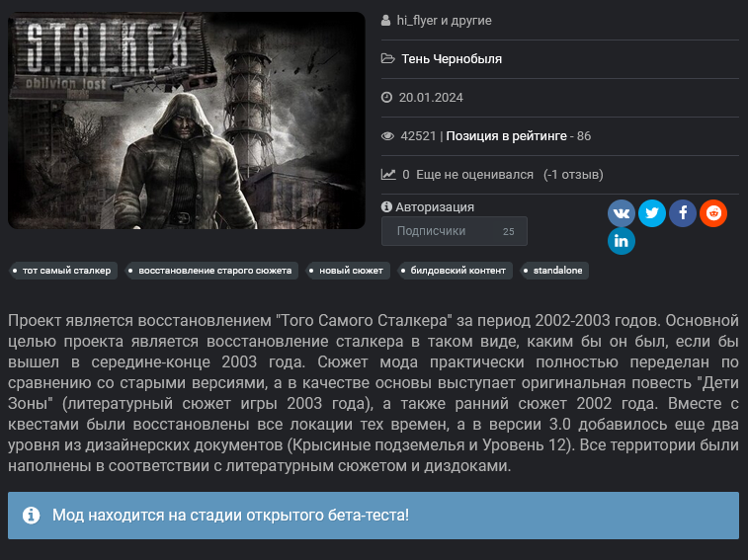Click the date 20.01.2024
This screenshot has height=560, width=748.
431,98
